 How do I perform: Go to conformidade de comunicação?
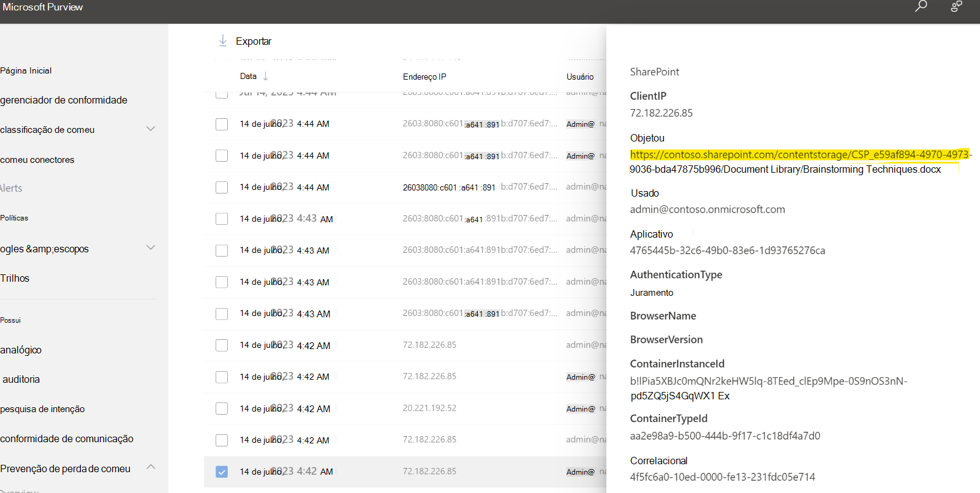point(67,438)
